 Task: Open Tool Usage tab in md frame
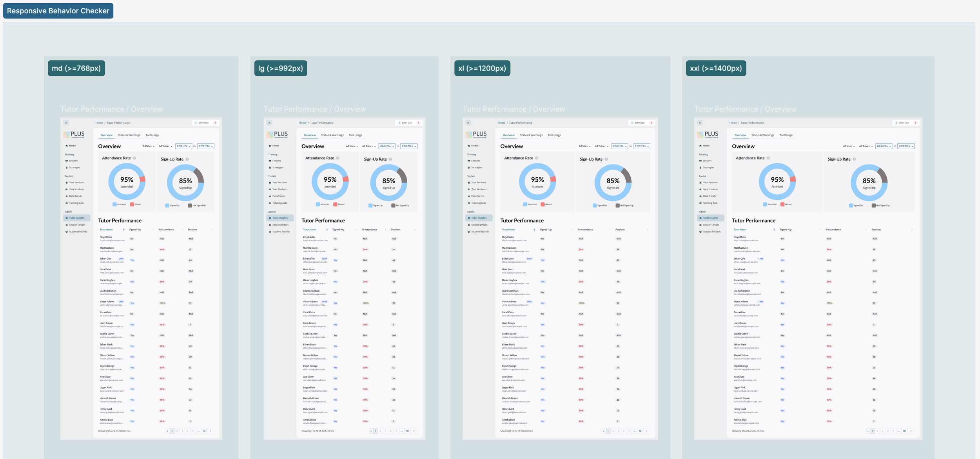[152, 135]
